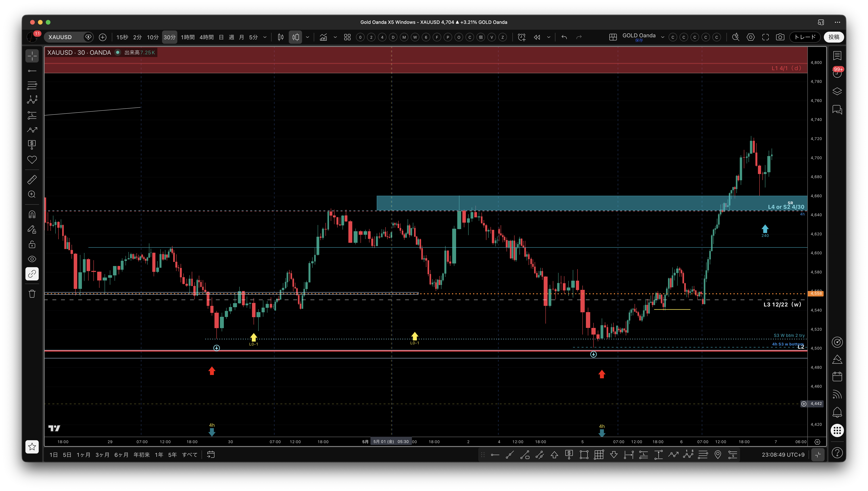Set range to すべて
The height and width of the screenshot is (491, 868).
coord(190,455)
